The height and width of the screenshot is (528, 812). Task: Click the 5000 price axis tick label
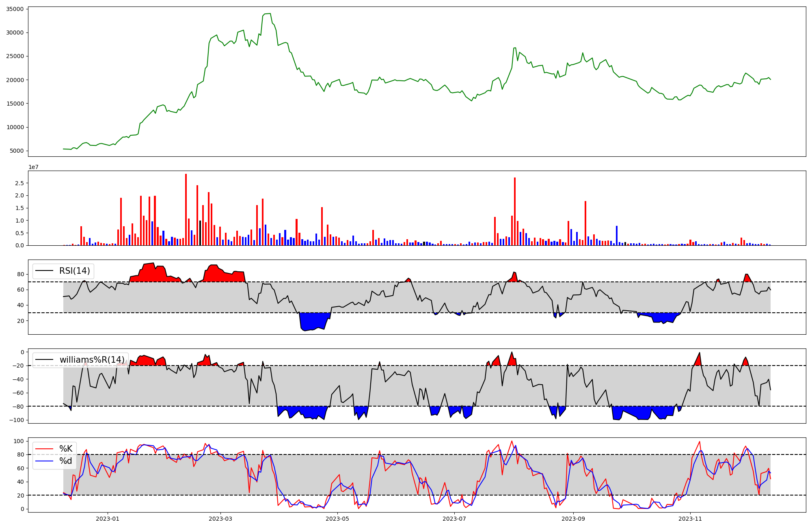coord(17,151)
